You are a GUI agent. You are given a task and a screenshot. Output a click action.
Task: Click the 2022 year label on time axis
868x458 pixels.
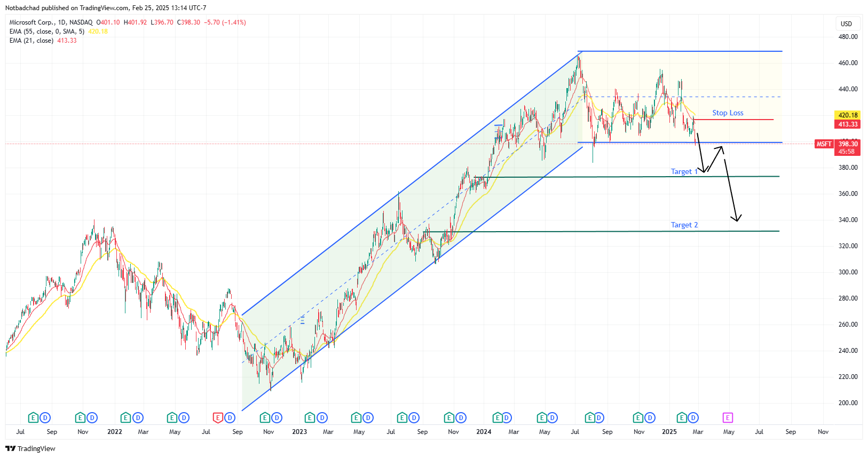pos(115,432)
